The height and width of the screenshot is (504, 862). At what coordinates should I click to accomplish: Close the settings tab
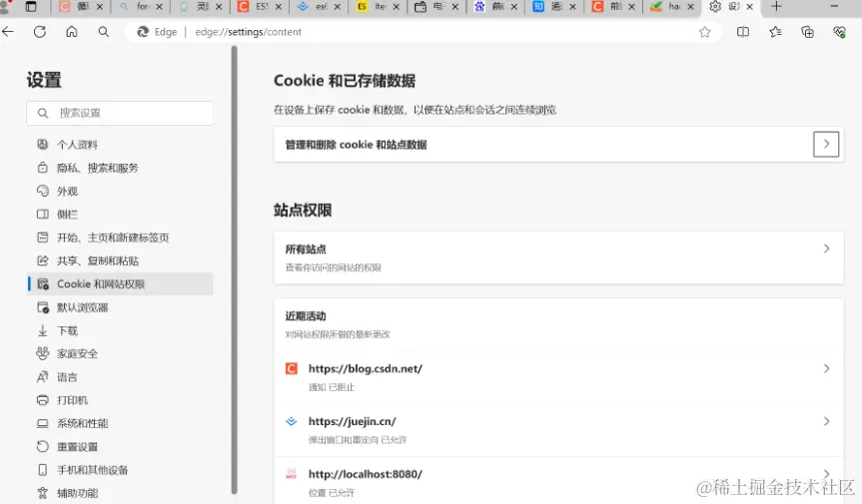tap(750, 7)
